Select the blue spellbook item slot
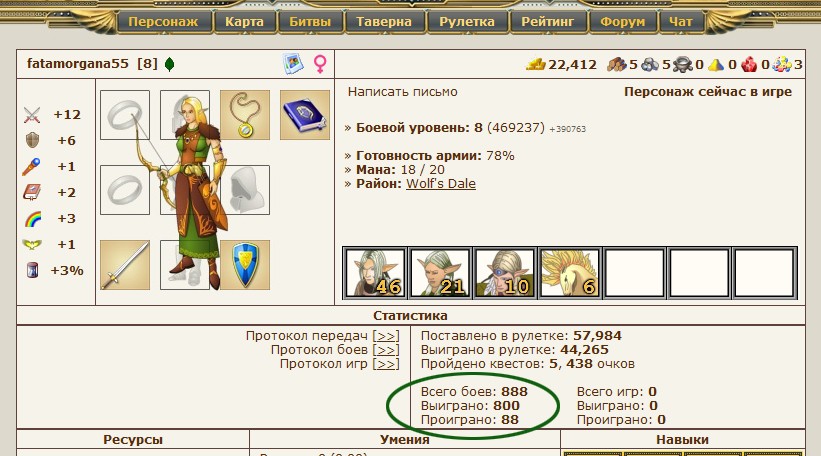The width and height of the screenshot is (821, 456). [x=305, y=115]
